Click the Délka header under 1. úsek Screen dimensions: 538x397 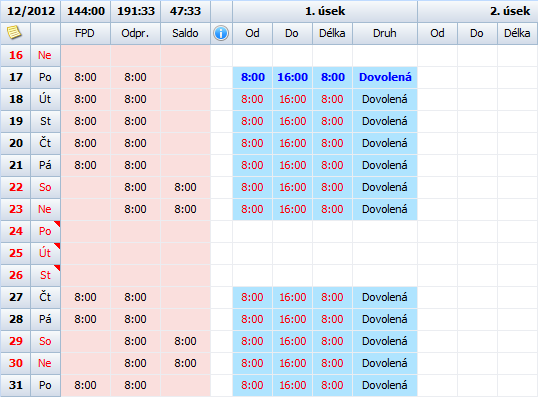[332, 33]
